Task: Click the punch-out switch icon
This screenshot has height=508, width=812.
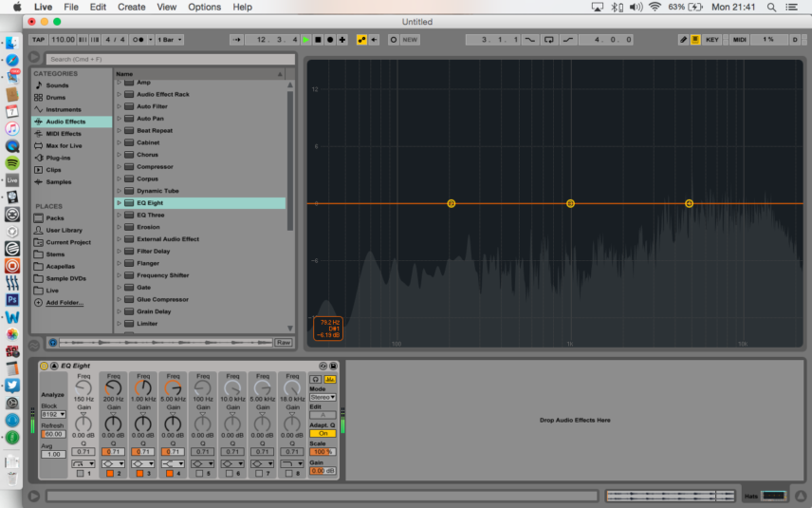Action: [x=568, y=39]
